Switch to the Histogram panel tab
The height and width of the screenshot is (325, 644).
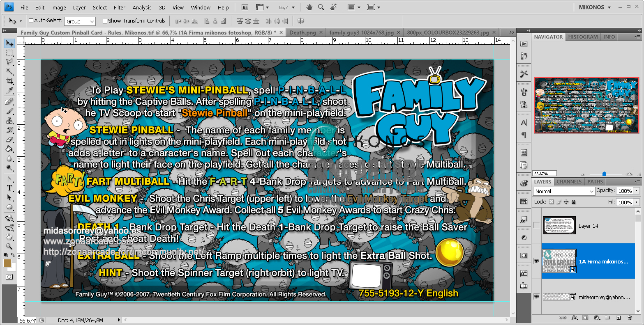click(x=583, y=37)
